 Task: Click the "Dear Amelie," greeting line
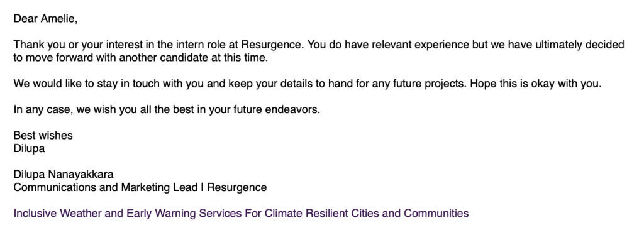click(x=45, y=19)
